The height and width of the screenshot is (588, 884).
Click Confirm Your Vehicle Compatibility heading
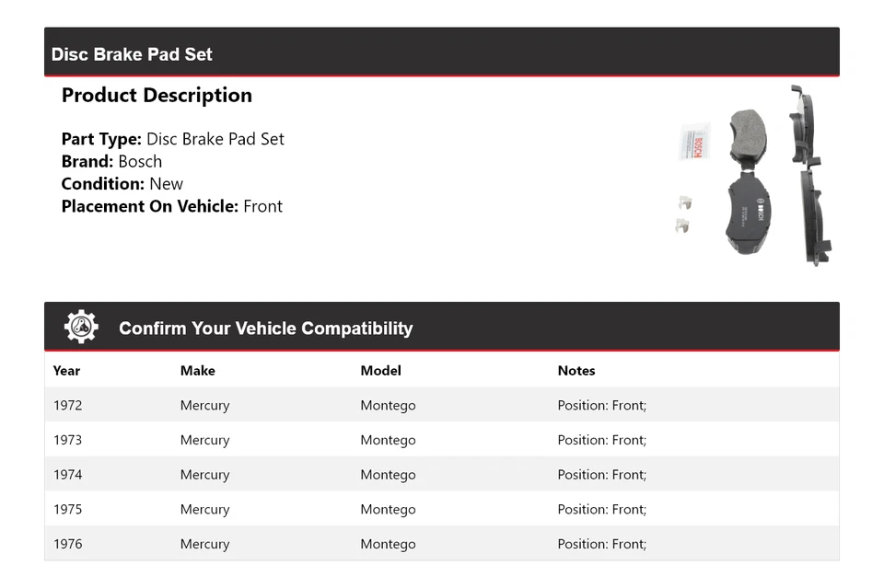pyautogui.click(x=265, y=329)
